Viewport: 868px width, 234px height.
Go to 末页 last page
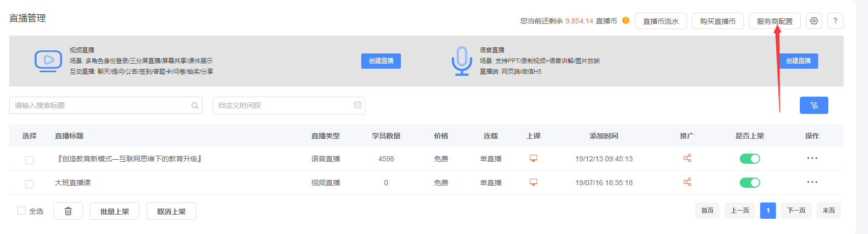click(829, 211)
